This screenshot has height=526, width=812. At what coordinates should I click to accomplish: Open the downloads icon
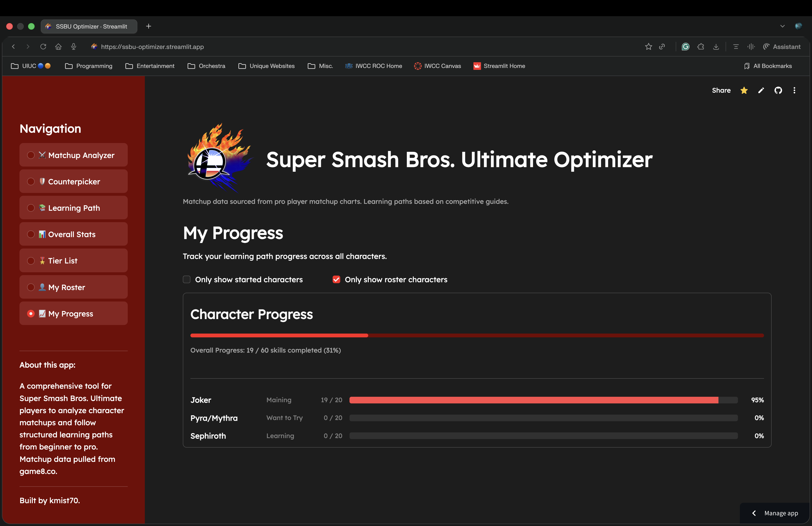coord(716,47)
